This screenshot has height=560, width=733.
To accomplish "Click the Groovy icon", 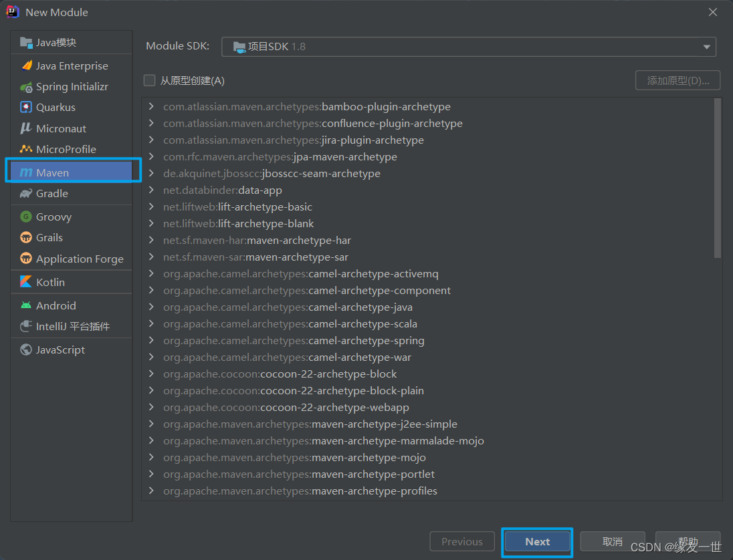I will tap(27, 217).
